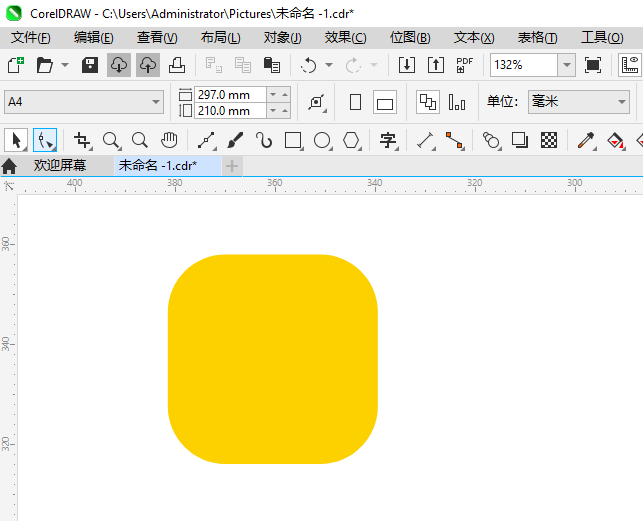This screenshot has height=521, width=643.
Task: Select the Crop tool
Action: coord(82,140)
